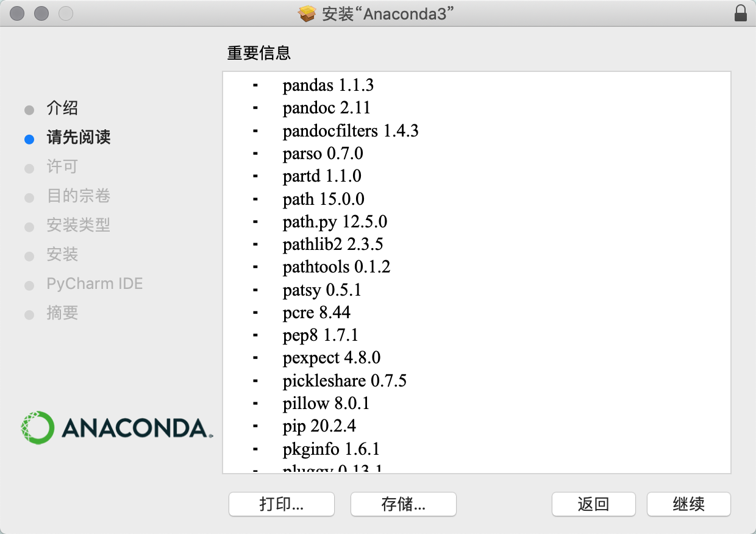756x534 pixels.
Task: Click the pillow 8.0.1 list entry
Action: coord(326,404)
